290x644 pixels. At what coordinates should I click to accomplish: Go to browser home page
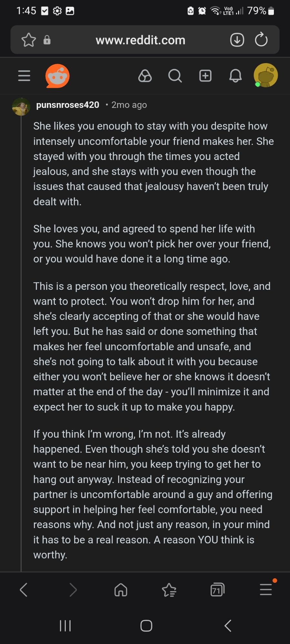[x=121, y=590]
